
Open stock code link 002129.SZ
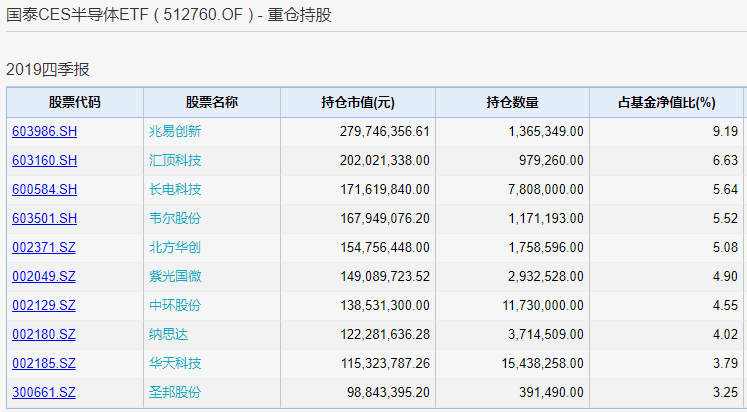pos(44,306)
